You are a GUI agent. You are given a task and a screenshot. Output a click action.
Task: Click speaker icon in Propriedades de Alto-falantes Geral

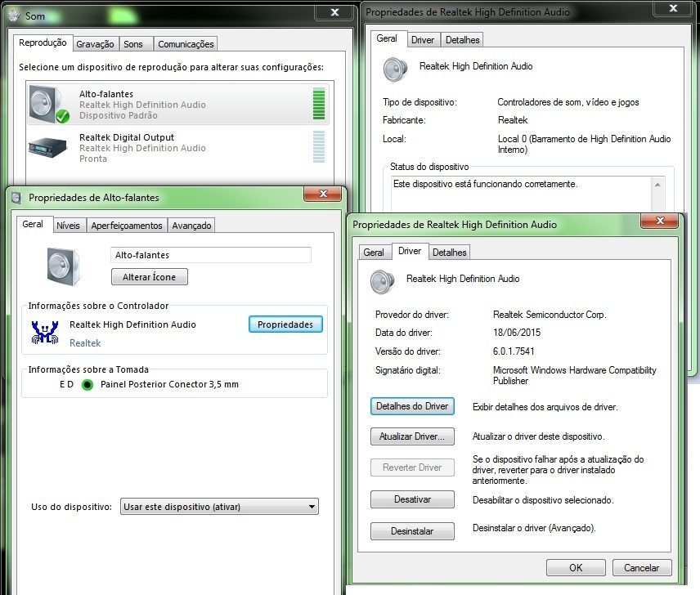(x=63, y=266)
